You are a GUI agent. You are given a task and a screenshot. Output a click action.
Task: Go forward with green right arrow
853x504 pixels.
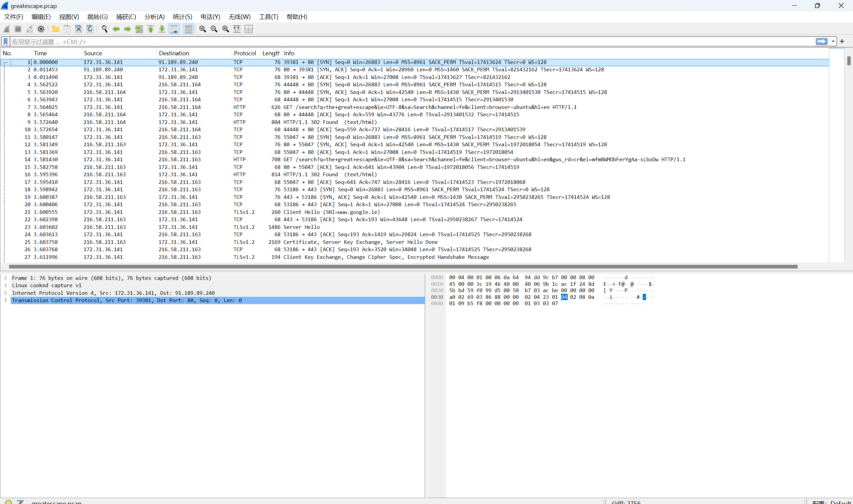point(127,29)
